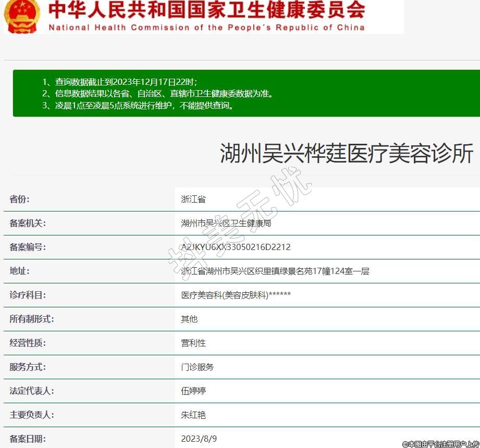Click the 备案机关 field label
The image size is (480, 448).
28,223
